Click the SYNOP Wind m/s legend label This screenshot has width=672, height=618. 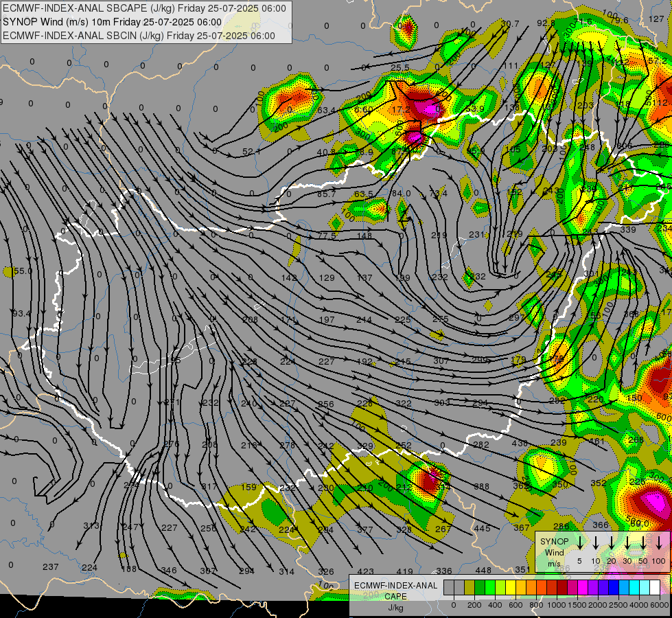point(554,552)
